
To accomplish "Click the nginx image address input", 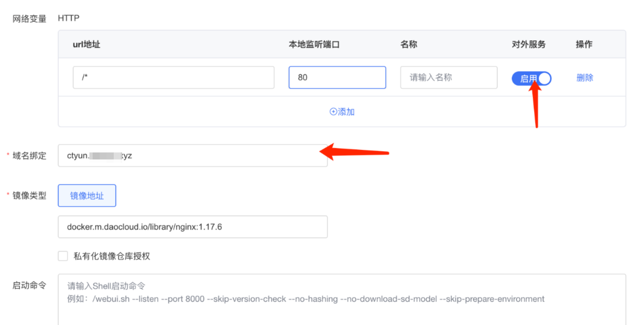I will (x=192, y=227).
